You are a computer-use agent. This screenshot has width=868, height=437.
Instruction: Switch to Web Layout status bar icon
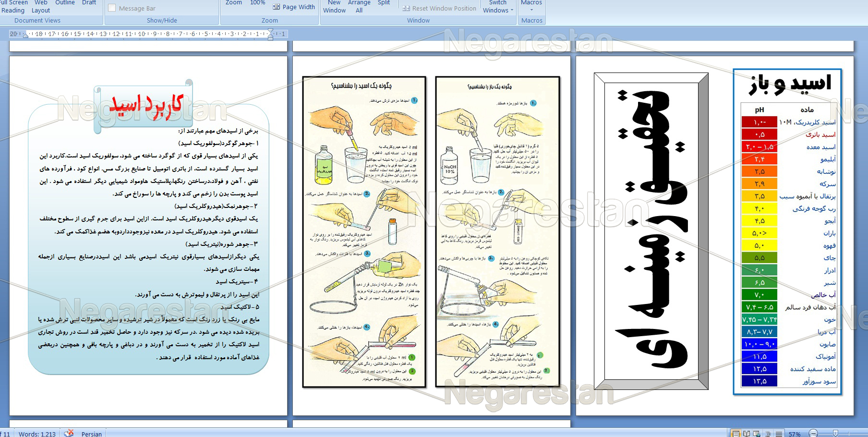click(x=757, y=434)
